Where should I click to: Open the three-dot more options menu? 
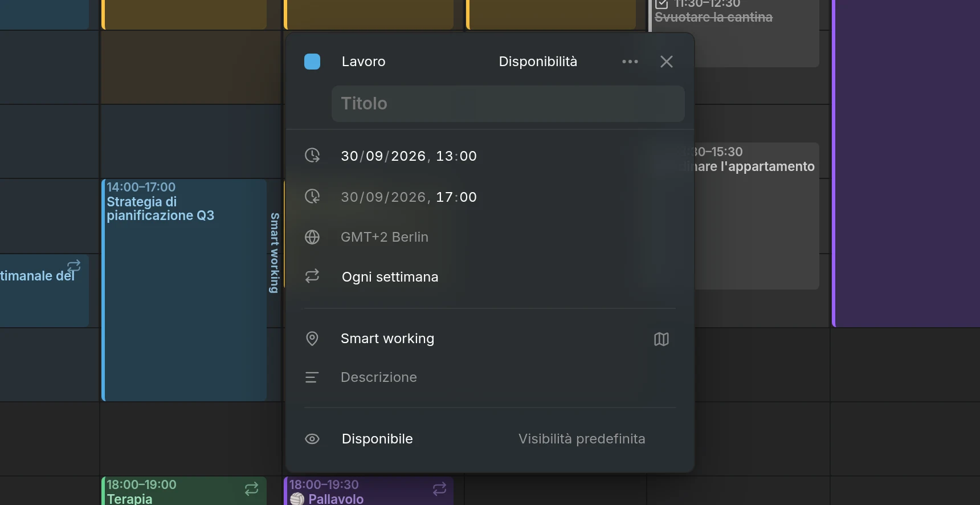tap(630, 62)
